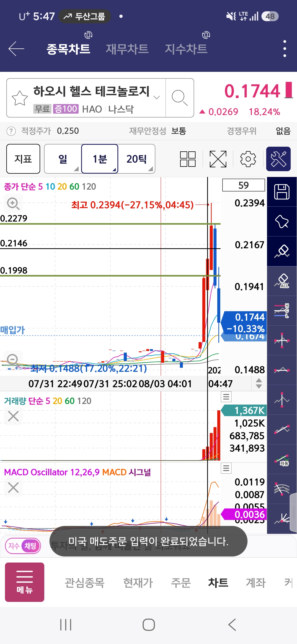Select the eraser drawing tool
297x644 pixels.
tap(282, 251)
